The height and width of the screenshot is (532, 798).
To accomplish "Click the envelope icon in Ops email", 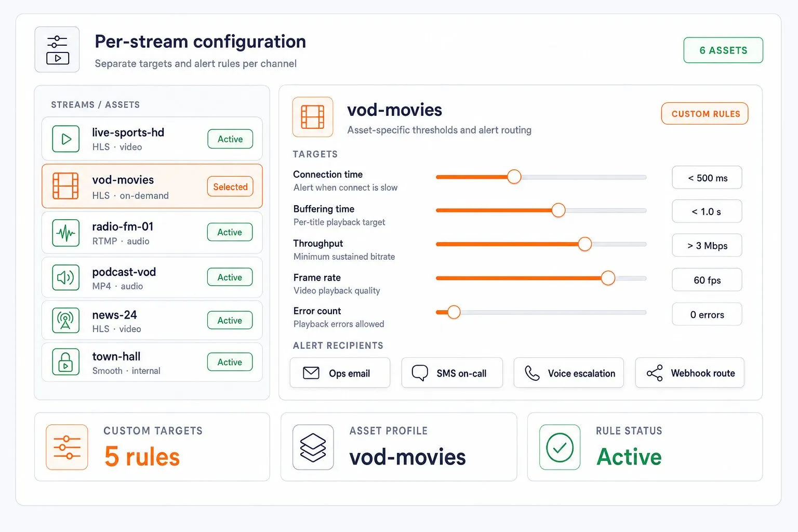I will 311,373.
